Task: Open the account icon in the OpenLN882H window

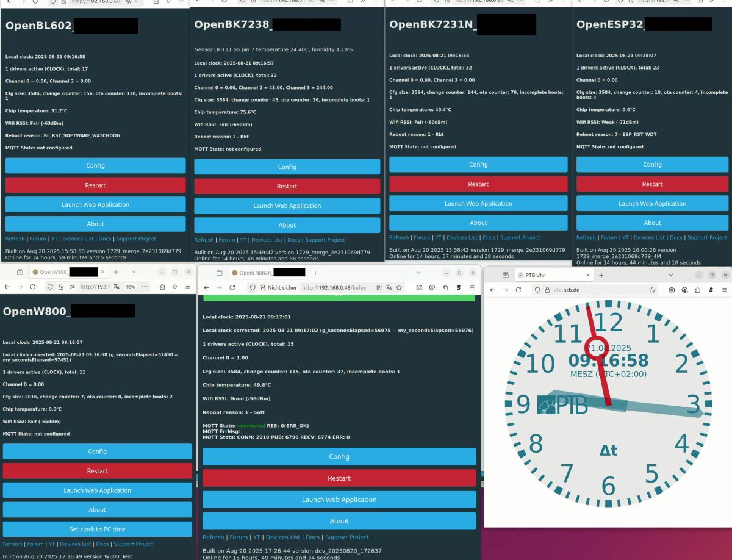Action: pos(432,287)
